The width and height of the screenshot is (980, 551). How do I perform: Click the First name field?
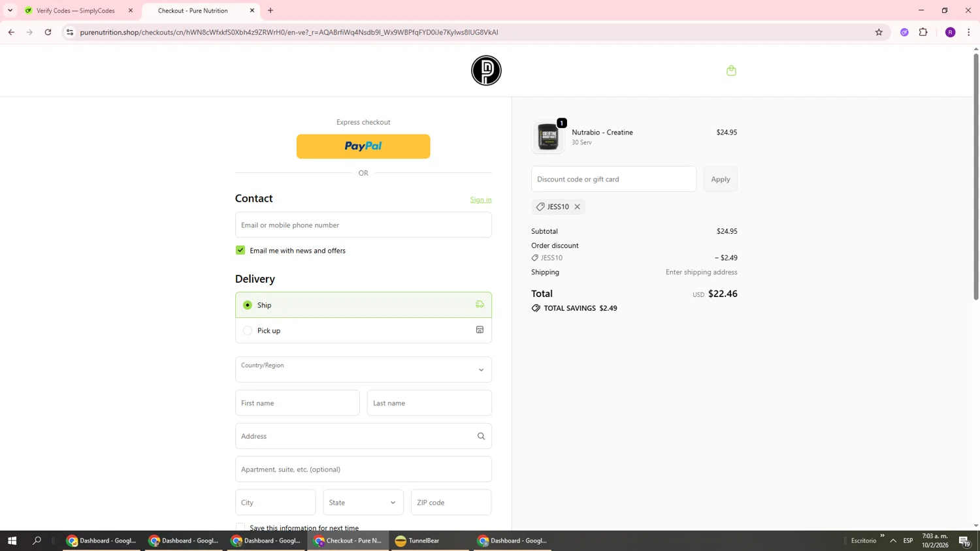coord(297,403)
